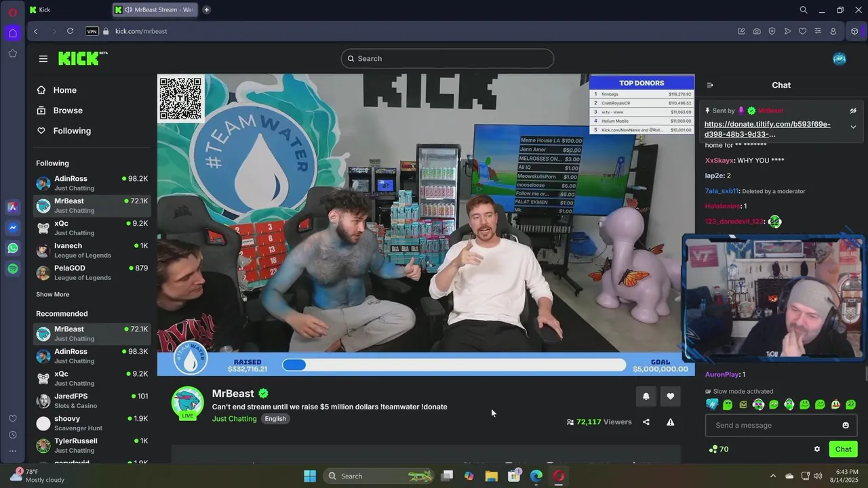
Task: Expand the Following list with Show More
Action: pyautogui.click(x=53, y=295)
